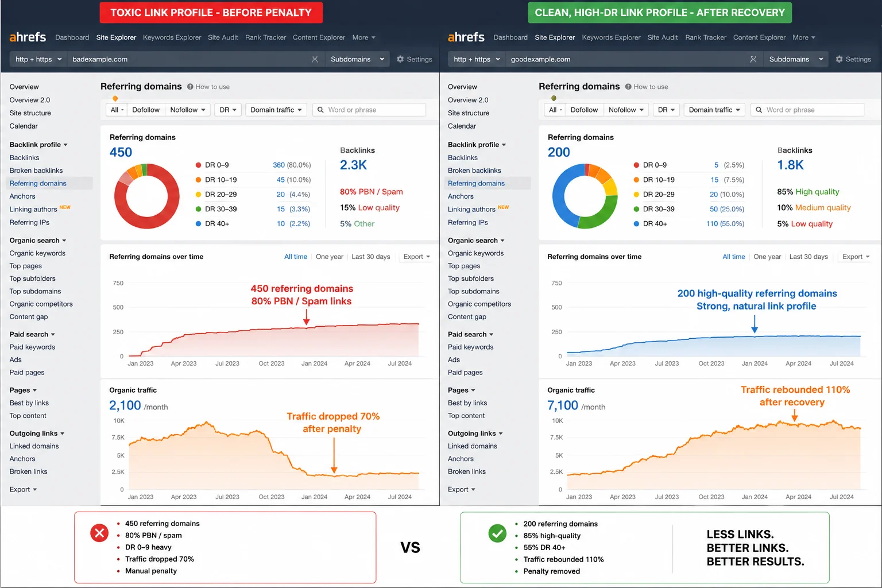Open Keywords Explorer in left top navigation
Screen dimensions: 882x588
point(172,37)
